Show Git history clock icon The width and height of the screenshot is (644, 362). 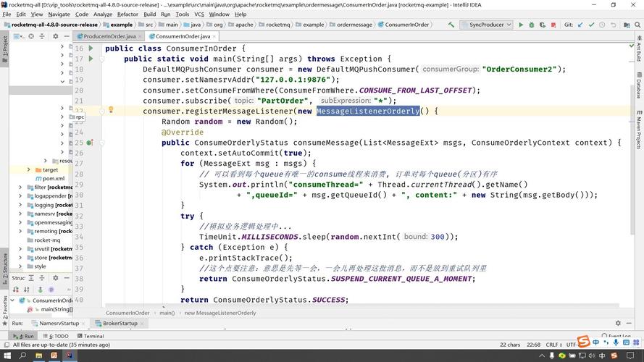(x=602, y=25)
